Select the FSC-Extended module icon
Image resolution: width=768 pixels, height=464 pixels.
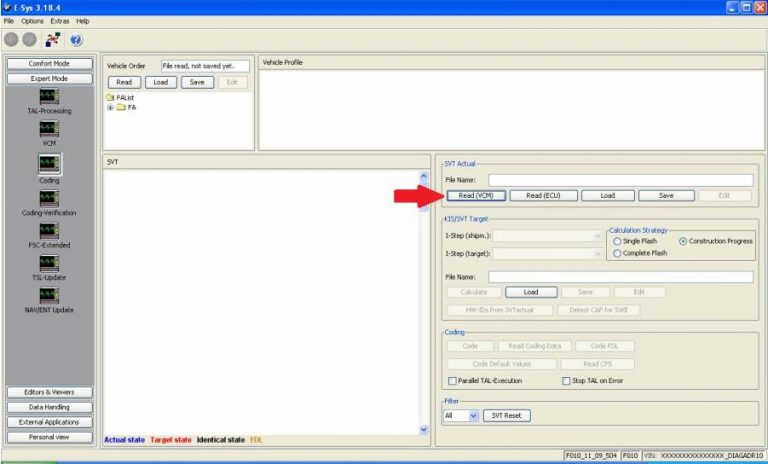click(x=49, y=231)
